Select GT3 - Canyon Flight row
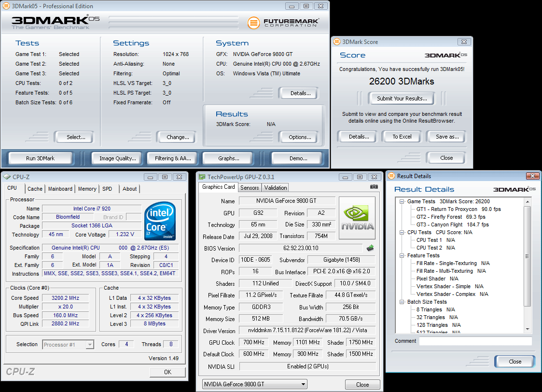542x392 pixels. point(453,224)
